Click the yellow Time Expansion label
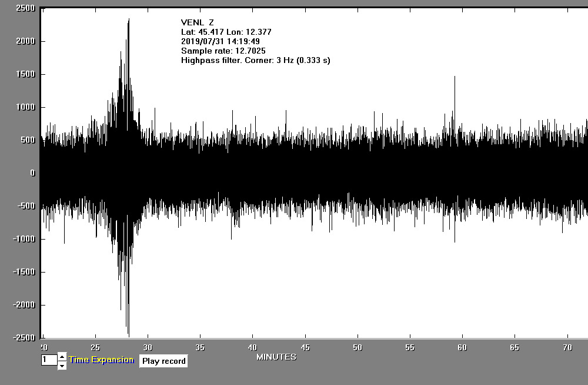The width and height of the screenshot is (588, 385). tap(101, 360)
